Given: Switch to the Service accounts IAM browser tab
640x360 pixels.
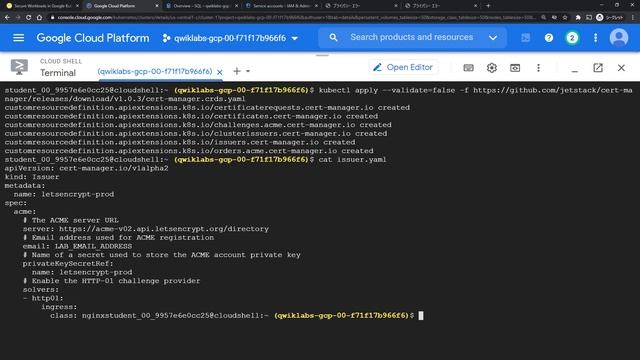Looking at the screenshot, I should pos(281,6).
